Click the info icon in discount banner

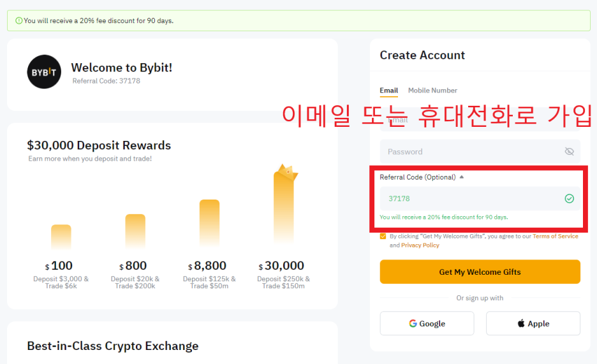pyautogui.click(x=18, y=20)
